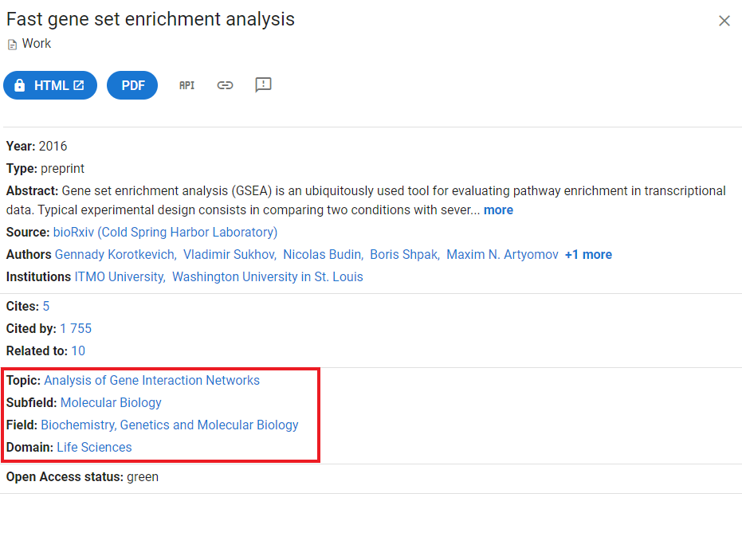742x560 pixels.
Task: Open author Gennady Korotkevich
Action: click(x=115, y=254)
